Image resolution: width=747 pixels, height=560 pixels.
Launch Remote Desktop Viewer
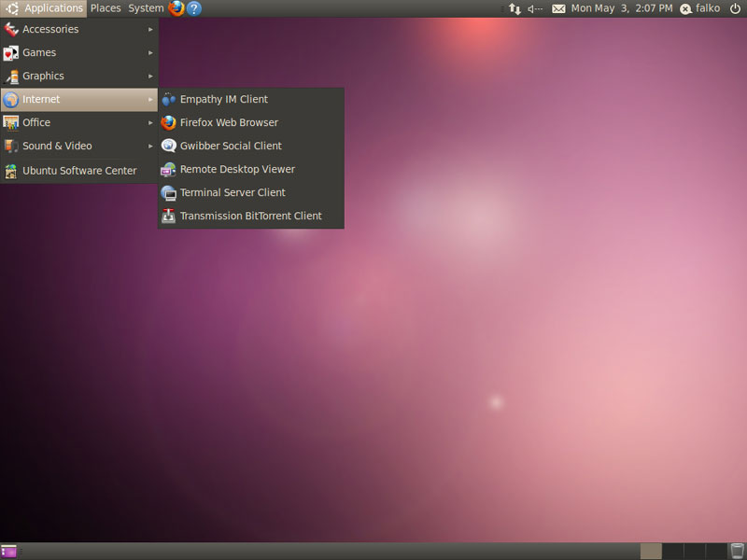click(251, 170)
